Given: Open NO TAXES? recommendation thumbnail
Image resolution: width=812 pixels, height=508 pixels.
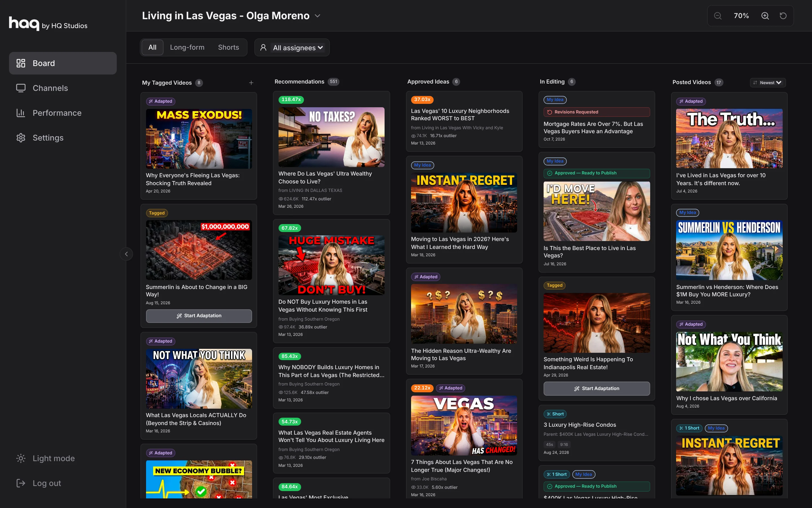Looking at the screenshot, I should (332, 137).
